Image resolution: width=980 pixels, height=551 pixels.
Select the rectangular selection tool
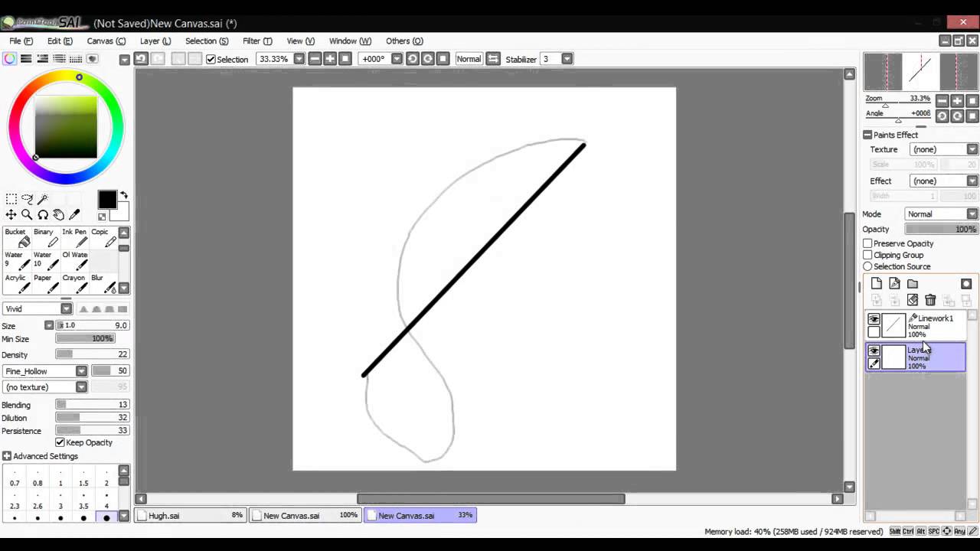click(11, 199)
